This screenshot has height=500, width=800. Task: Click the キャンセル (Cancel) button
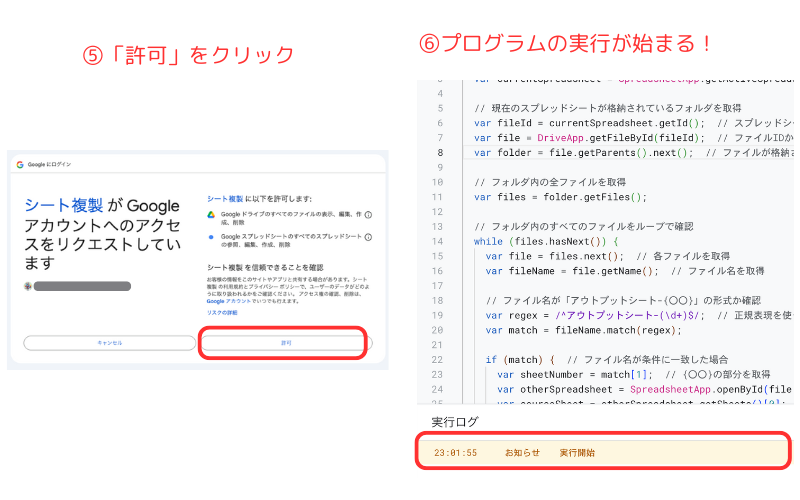pos(110,343)
